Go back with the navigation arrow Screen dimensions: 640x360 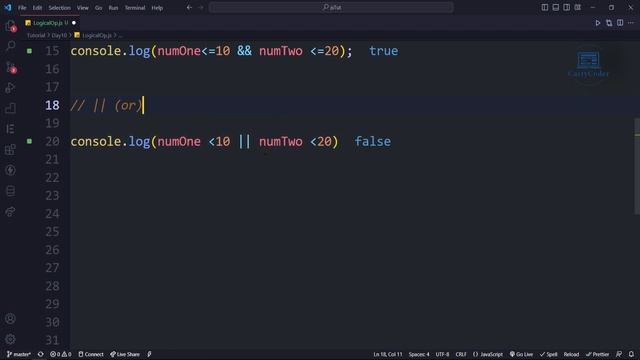point(189,7)
